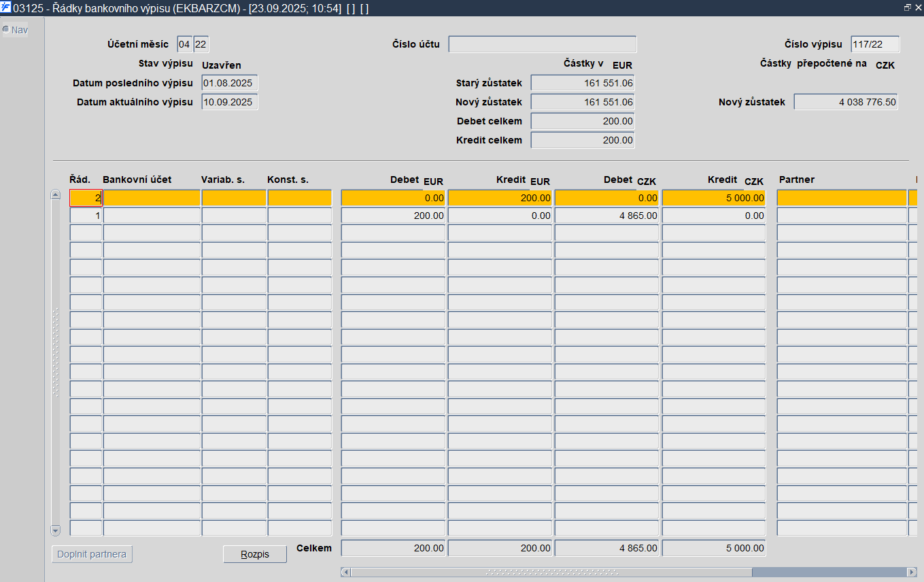Click the Částky přepočtené na label
924x582 pixels.
[x=813, y=64]
